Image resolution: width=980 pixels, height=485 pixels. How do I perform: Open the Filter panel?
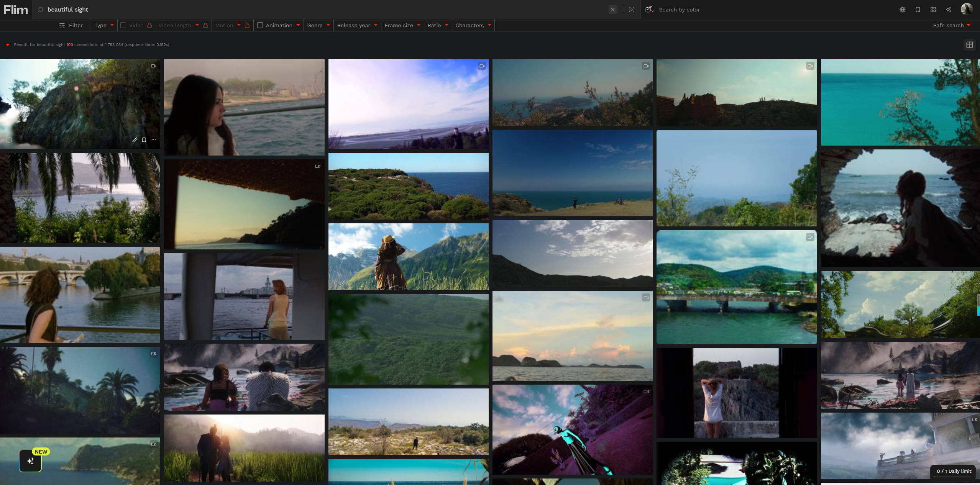tap(71, 25)
